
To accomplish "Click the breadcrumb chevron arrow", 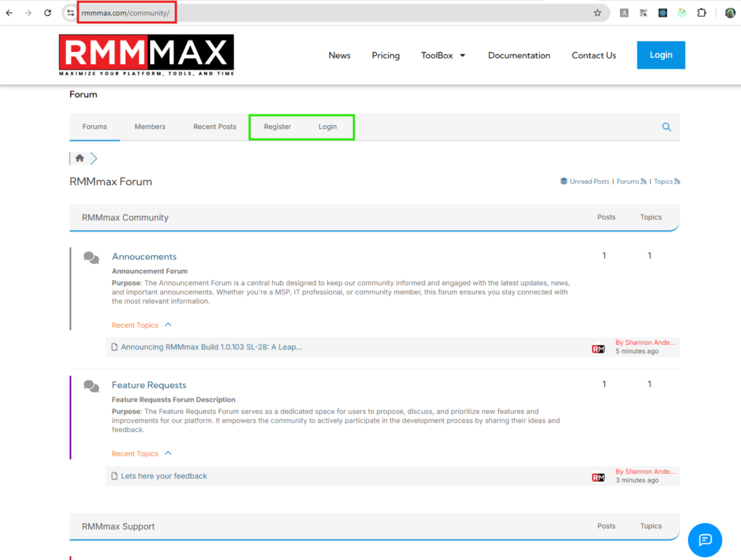I will click(x=93, y=158).
